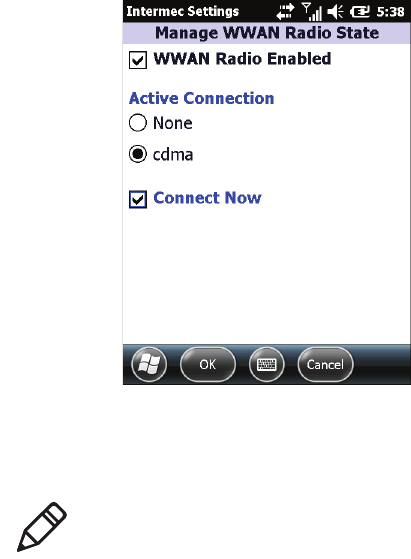This screenshot has height=559, width=411.
Task: Tap the speaker volume status icon
Action: 335,12
